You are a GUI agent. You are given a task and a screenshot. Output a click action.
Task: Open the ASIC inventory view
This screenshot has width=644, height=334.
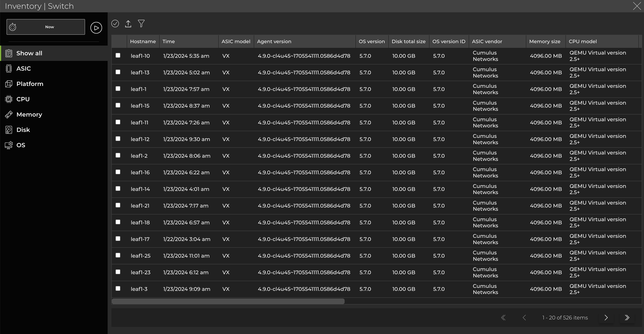pos(24,68)
